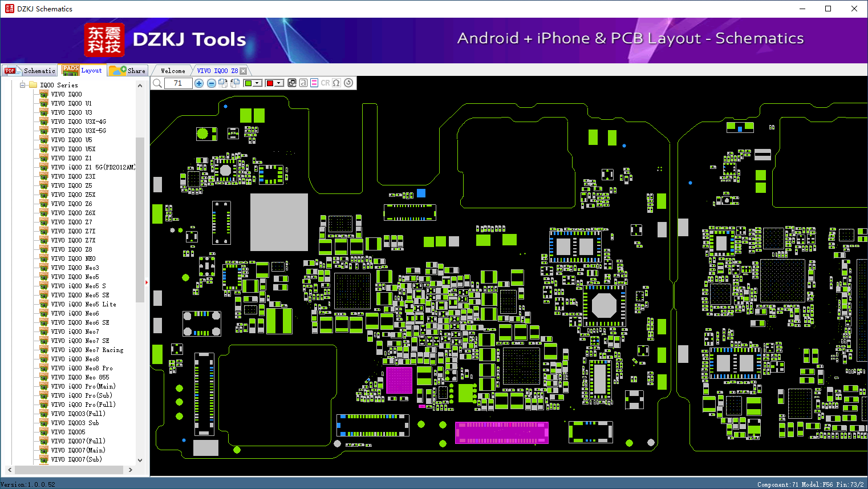Screen dimensions: 868x489
Task: Click the Omega resistance icon
Action: [336, 83]
